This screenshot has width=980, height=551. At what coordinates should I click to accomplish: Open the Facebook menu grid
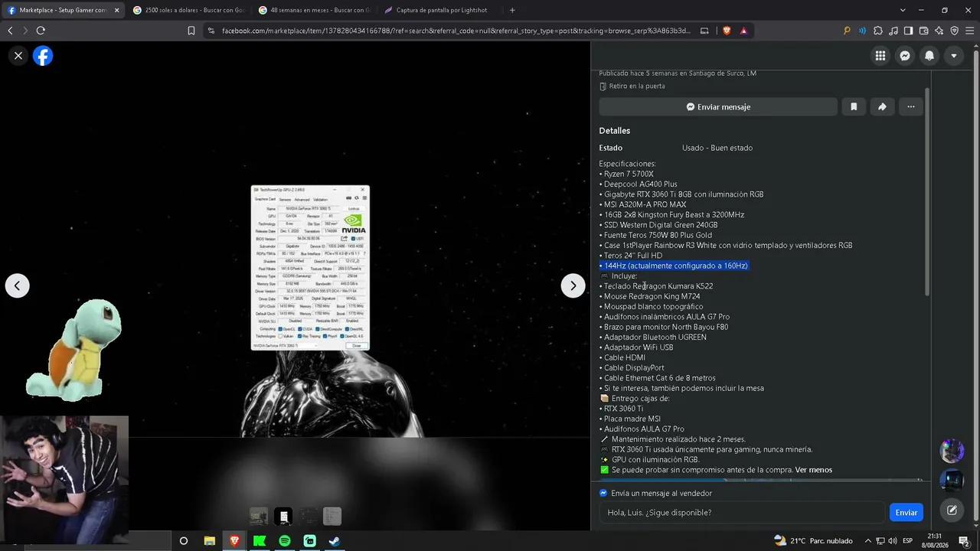[880, 56]
